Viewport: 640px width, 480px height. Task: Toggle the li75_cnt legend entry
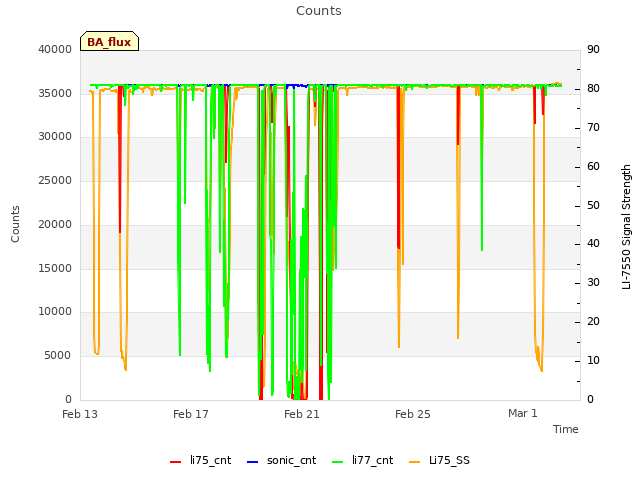pyautogui.click(x=200, y=460)
